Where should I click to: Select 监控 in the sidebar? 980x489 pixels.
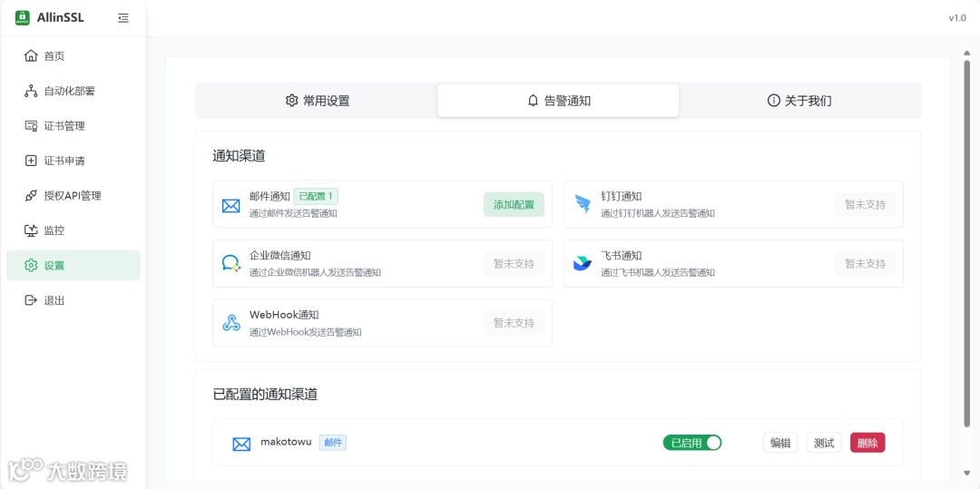pos(73,230)
